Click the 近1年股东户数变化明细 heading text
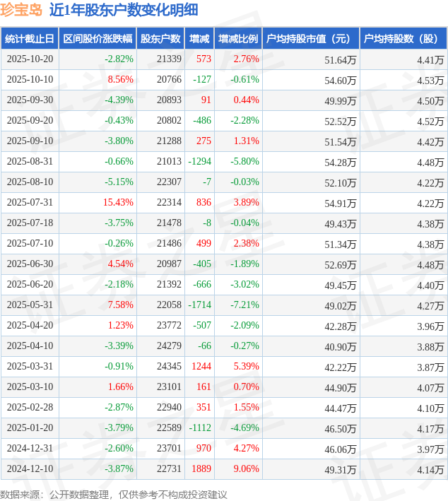 (x=124, y=10)
